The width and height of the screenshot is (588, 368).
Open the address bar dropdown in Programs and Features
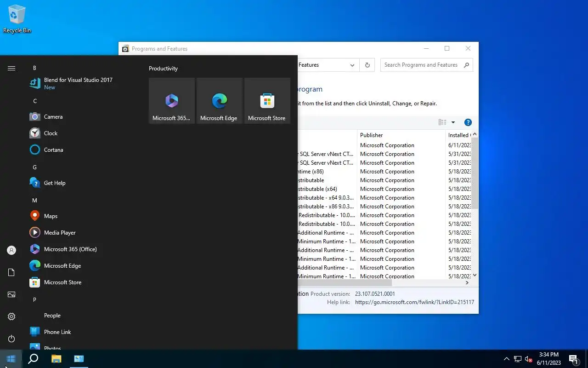click(352, 65)
